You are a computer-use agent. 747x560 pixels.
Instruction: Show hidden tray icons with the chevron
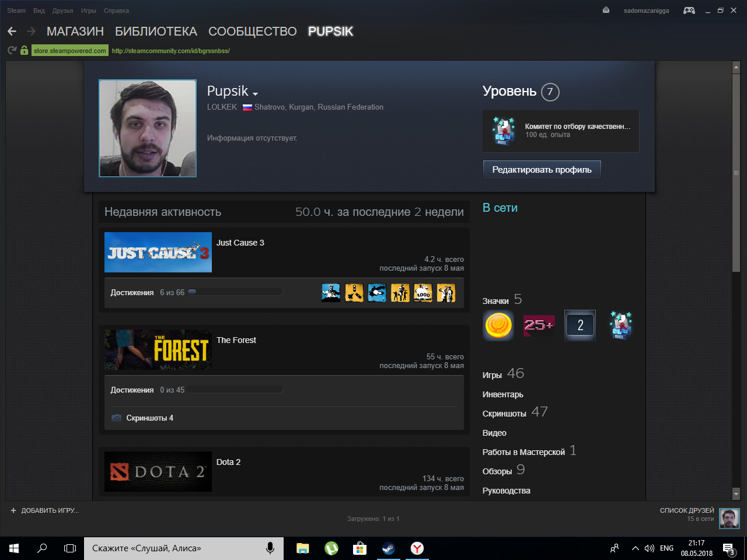(636, 548)
